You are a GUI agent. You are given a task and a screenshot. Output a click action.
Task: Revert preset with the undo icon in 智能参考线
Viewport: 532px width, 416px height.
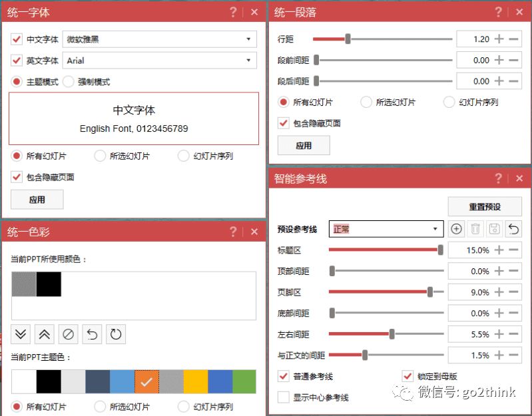513,229
